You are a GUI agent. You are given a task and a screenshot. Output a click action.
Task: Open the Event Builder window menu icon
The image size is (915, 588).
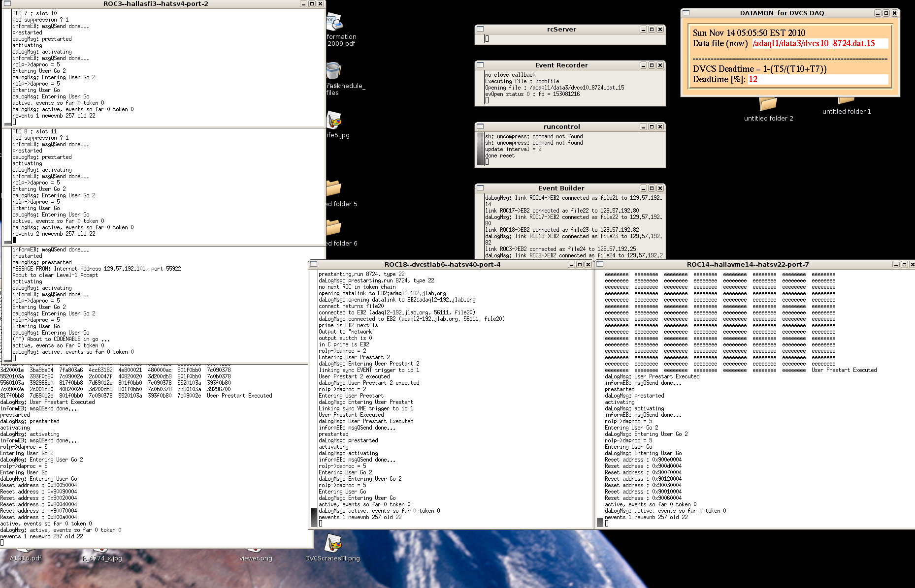[x=480, y=188]
